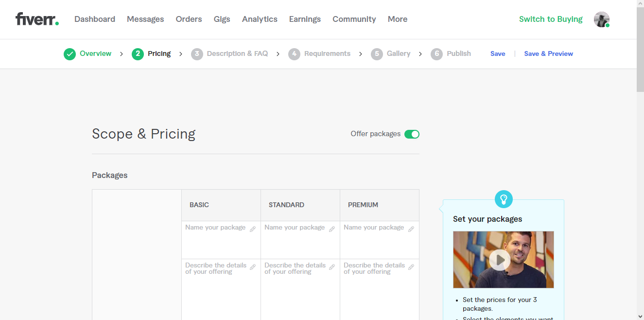This screenshot has width=644, height=320.
Task: Click the Standard Name your package field
Action: [300, 240]
